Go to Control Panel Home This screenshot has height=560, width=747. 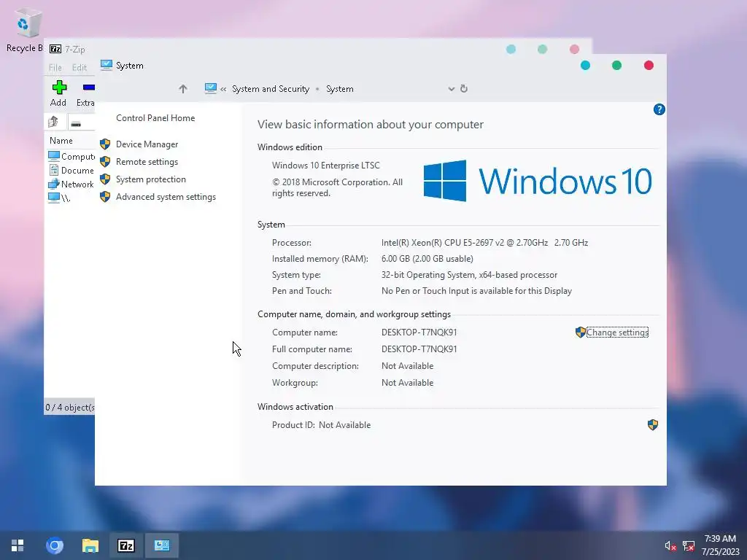pos(155,118)
